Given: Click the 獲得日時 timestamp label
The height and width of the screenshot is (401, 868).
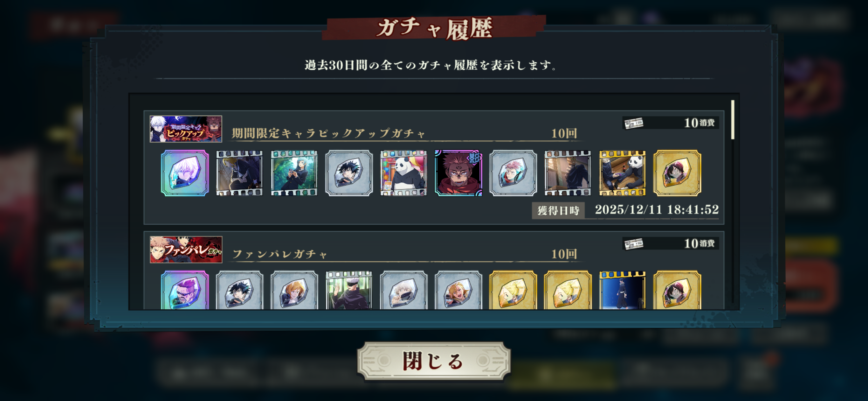Looking at the screenshot, I should pyautogui.click(x=558, y=210).
